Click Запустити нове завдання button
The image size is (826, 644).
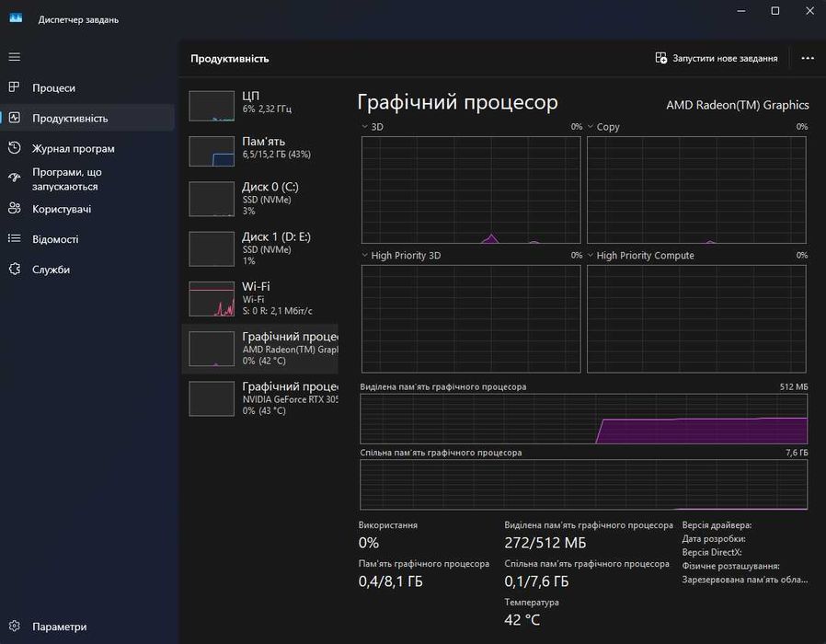pyautogui.click(x=717, y=58)
